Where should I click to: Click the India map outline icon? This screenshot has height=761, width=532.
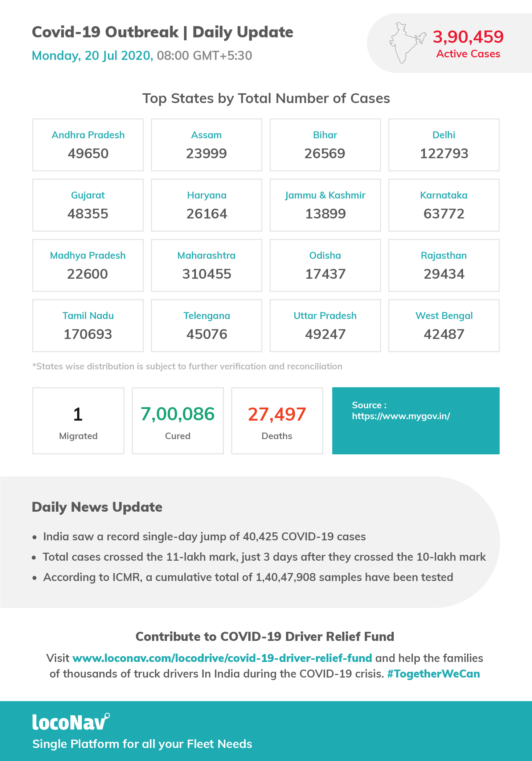pos(408,43)
